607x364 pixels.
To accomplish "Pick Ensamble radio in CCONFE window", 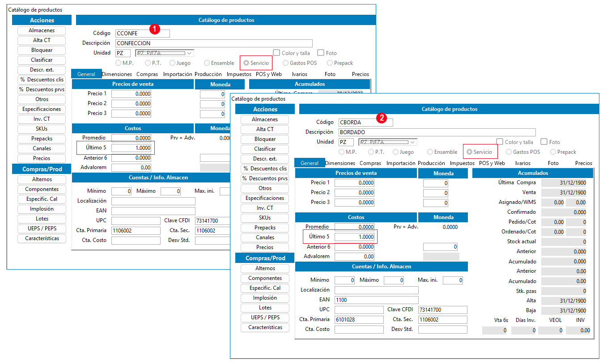I will pyautogui.click(x=207, y=63).
